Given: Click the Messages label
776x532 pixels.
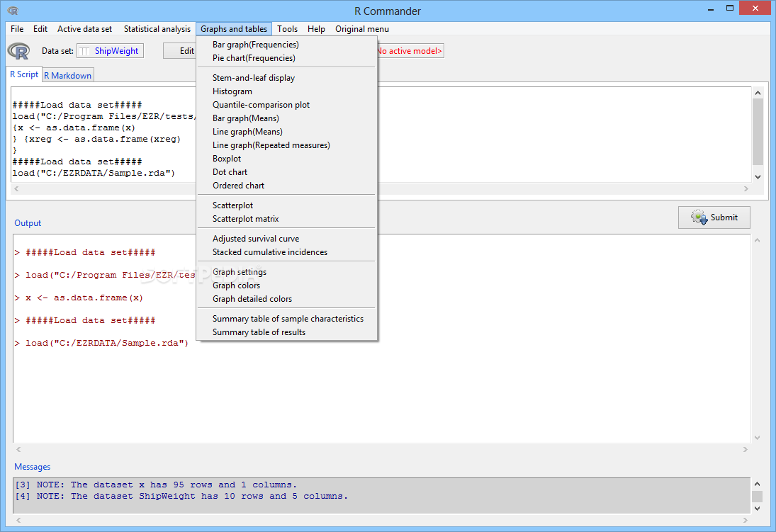Looking at the screenshot, I should click(32, 467).
